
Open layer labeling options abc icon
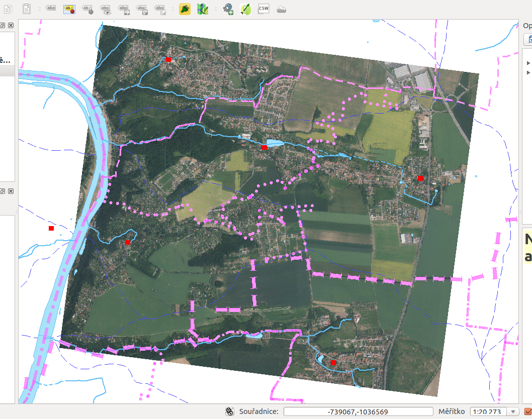[51, 9]
